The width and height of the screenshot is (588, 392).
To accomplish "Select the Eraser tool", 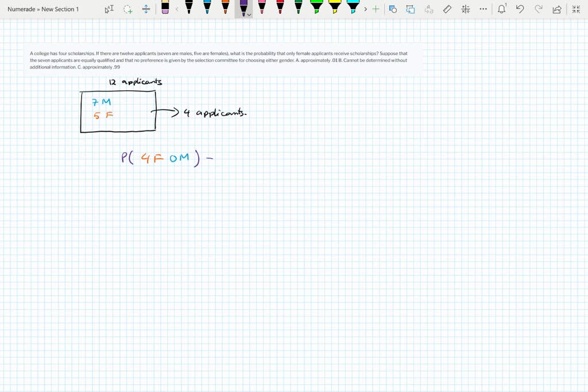I will coord(165,7).
